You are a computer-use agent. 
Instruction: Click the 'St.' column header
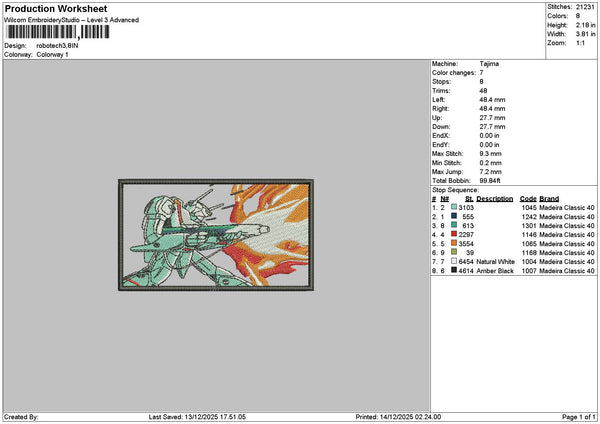point(470,199)
